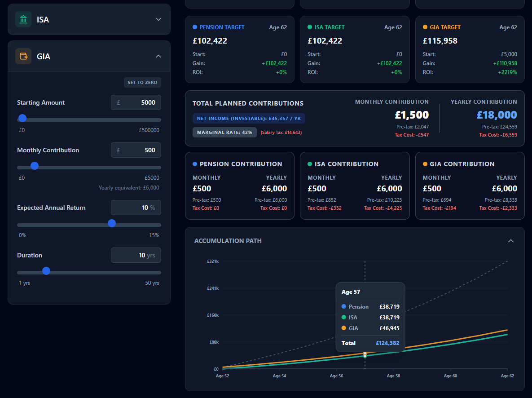Viewport: 532px width, 398px height.
Task: Click the ISA Target Age 62 label
Action: coord(393,27)
